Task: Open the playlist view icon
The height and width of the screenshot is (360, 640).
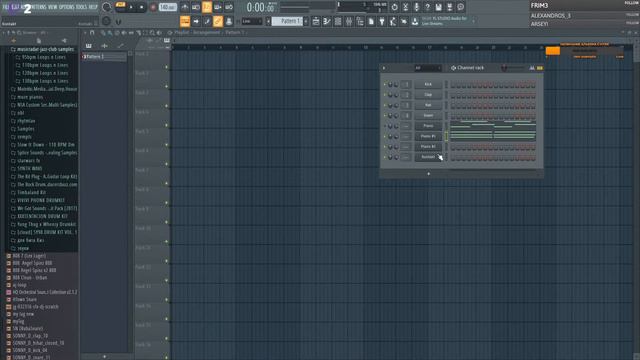Action: coord(316,21)
